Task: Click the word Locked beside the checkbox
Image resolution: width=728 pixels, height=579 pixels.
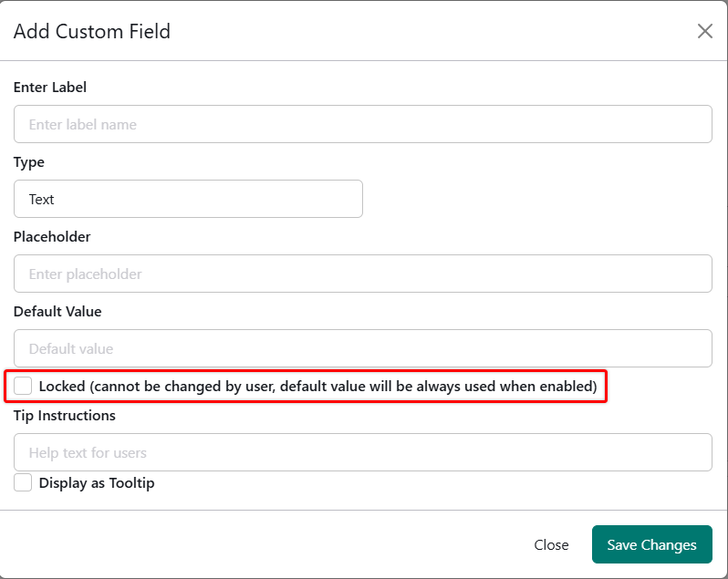Action: coord(62,387)
